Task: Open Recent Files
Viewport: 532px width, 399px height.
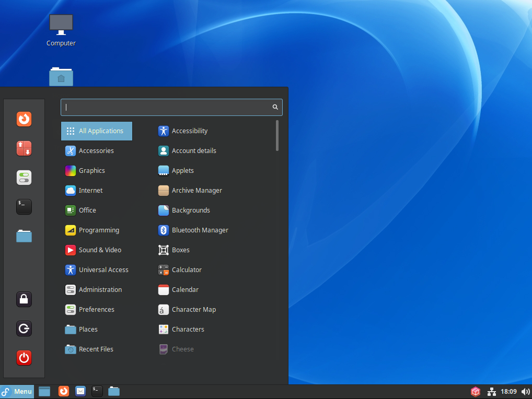Action: (96, 349)
